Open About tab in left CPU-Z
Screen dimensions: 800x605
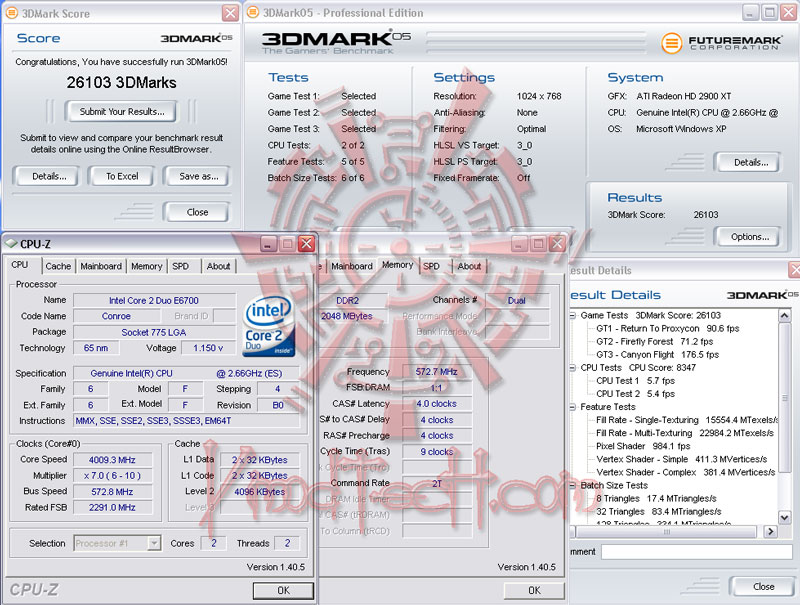[x=218, y=266]
